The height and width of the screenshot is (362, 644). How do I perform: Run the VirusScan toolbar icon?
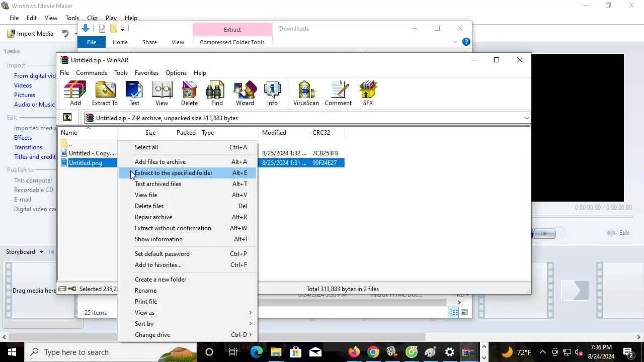pos(306,94)
